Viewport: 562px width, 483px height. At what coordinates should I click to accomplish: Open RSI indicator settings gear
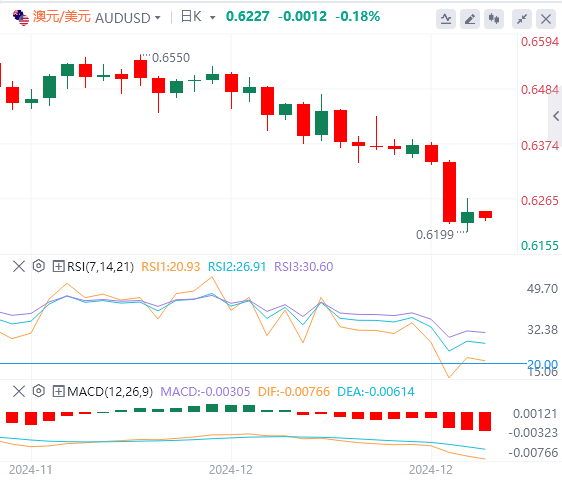(x=39, y=266)
